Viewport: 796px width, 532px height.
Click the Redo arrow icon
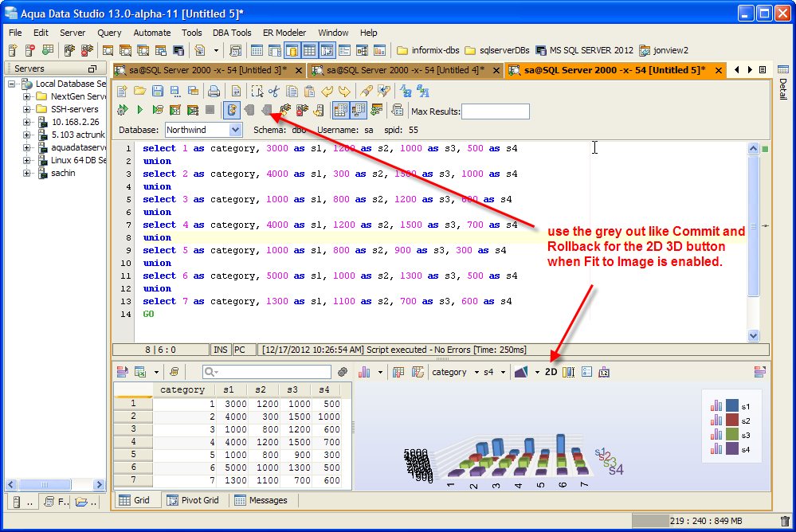(344, 92)
